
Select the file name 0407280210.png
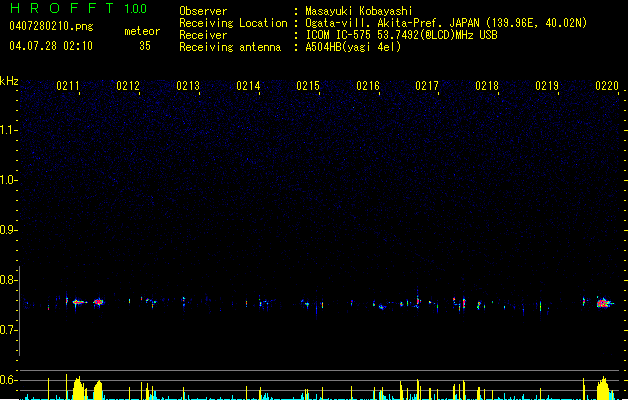pos(51,26)
